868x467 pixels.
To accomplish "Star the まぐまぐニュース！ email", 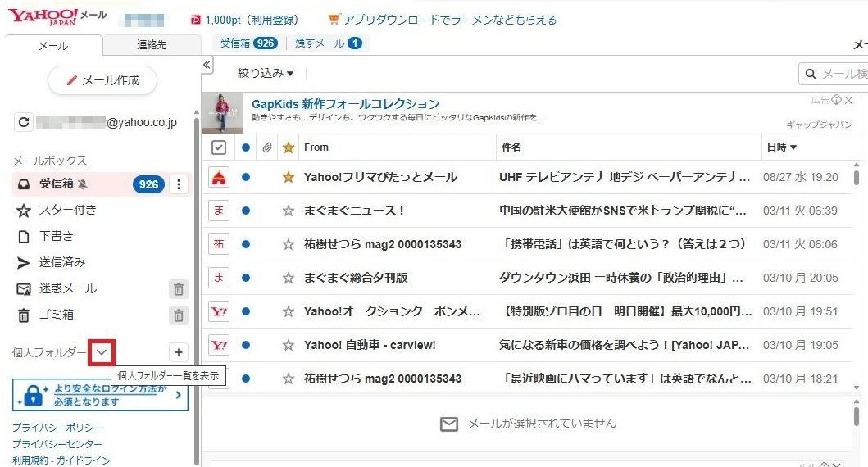I will [288, 211].
